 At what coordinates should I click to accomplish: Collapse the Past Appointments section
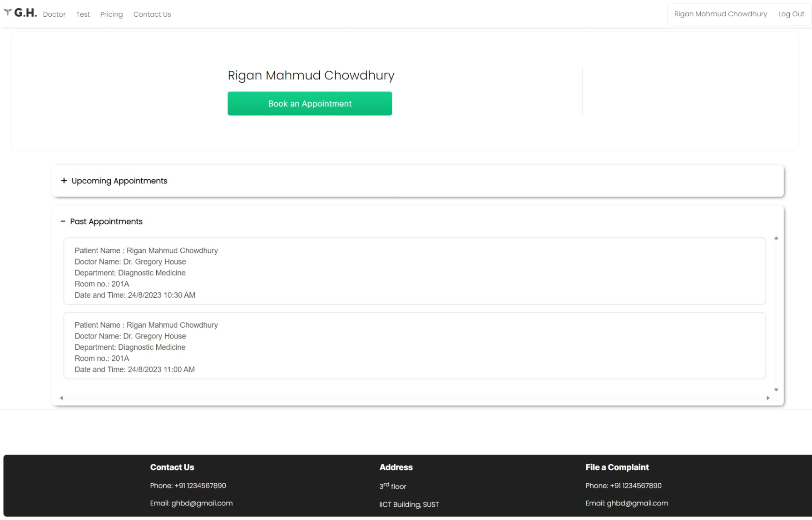pos(106,221)
